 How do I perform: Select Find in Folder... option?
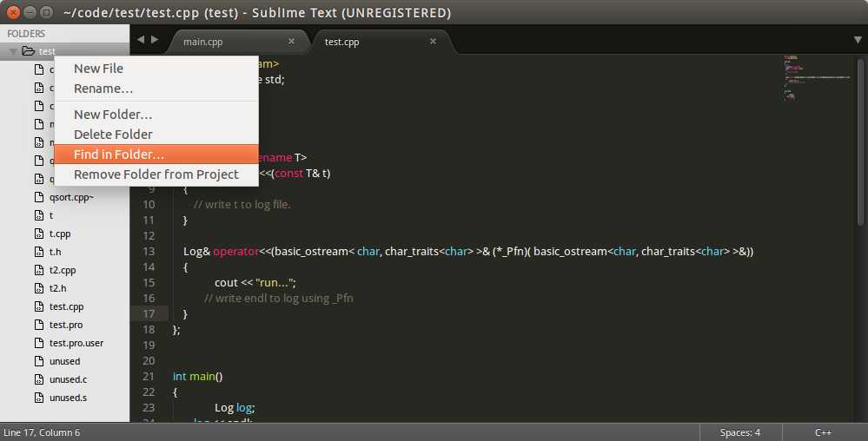(156, 155)
